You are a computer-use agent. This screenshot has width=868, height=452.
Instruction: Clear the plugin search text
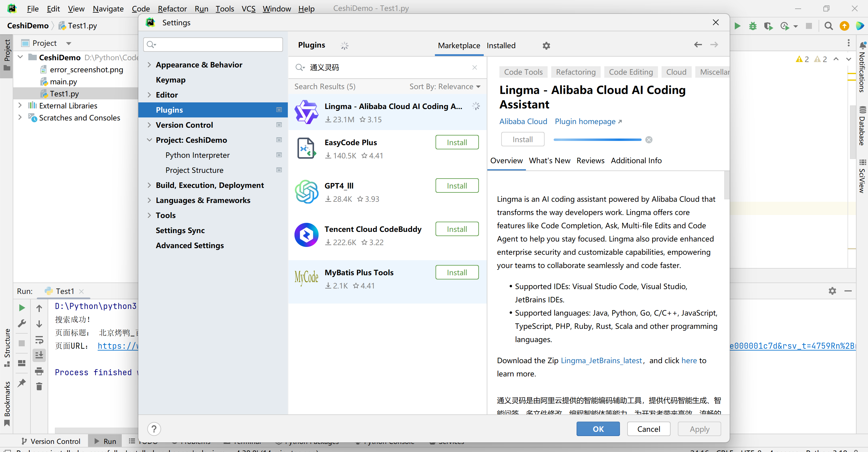point(474,67)
